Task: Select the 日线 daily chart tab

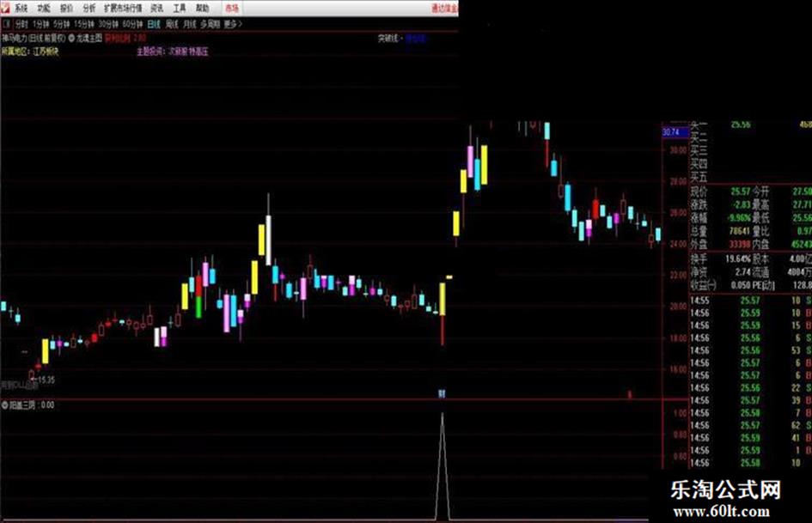Action: point(154,24)
